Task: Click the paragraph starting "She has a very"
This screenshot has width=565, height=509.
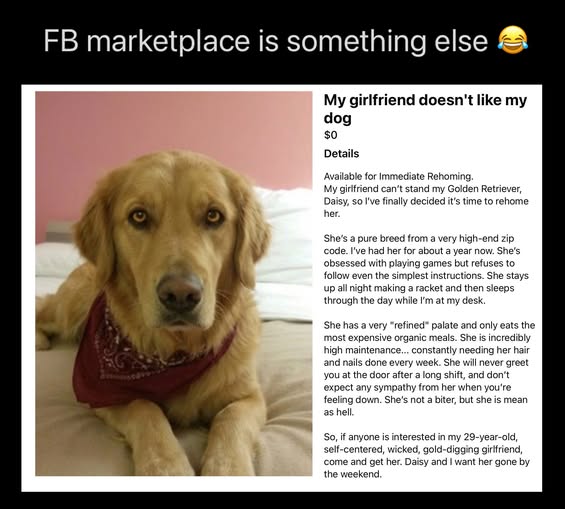Action: (429, 369)
